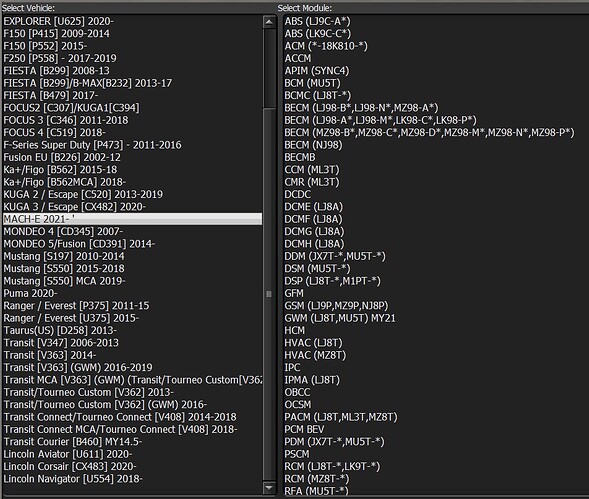Select CMR (ML3T) module

point(312,182)
